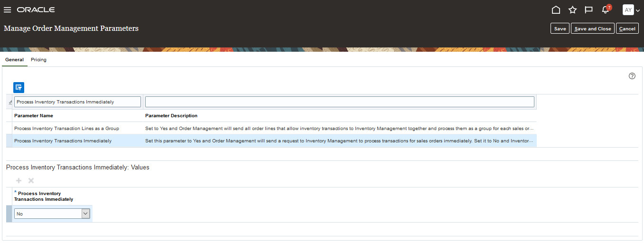
Task: Sort by Parameter Description column header
Action: click(x=171, y=116)
